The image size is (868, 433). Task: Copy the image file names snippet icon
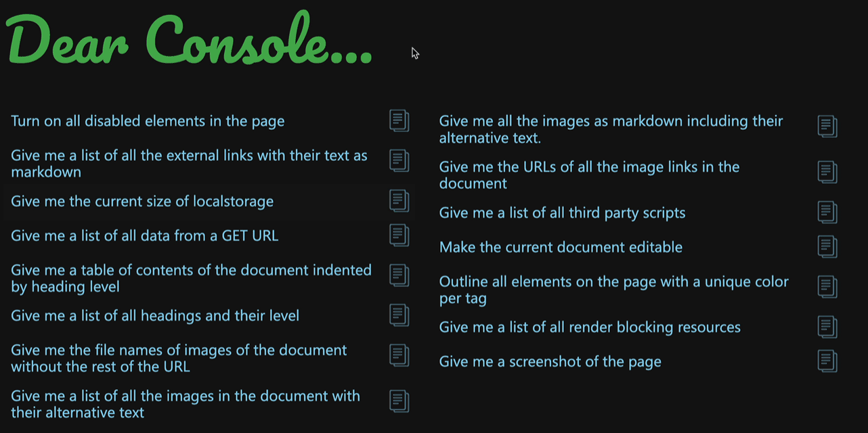(399, 355)
